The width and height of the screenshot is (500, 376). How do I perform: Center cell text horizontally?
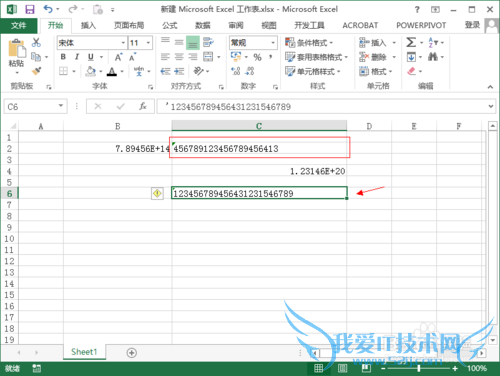point(179,57)
